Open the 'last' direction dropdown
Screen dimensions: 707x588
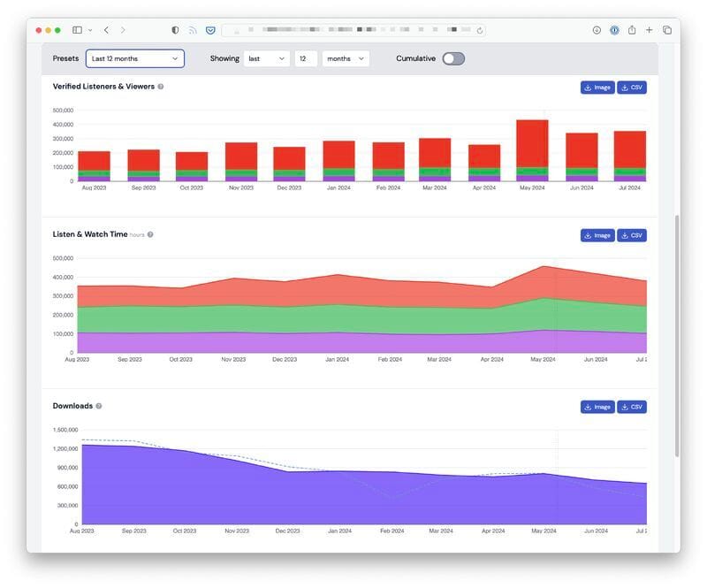pos(267,58)
